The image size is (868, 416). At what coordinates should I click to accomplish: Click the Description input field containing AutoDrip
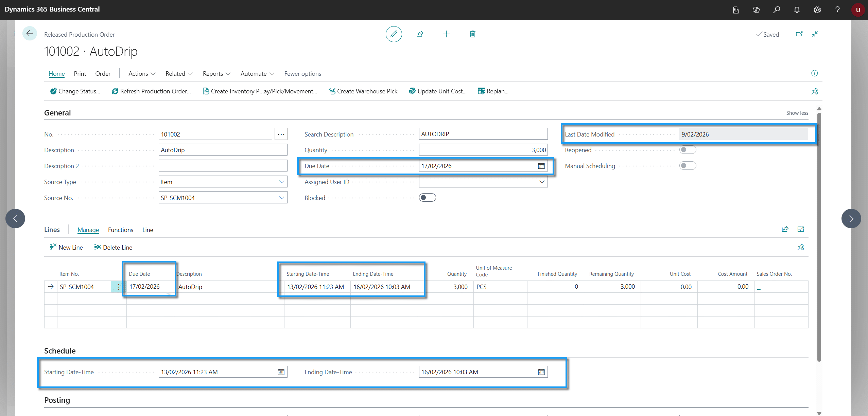click(x=223, y=150)
